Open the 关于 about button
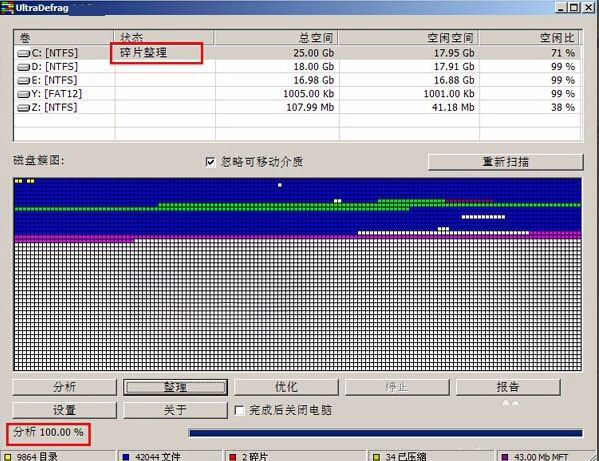 click(175, 410)
